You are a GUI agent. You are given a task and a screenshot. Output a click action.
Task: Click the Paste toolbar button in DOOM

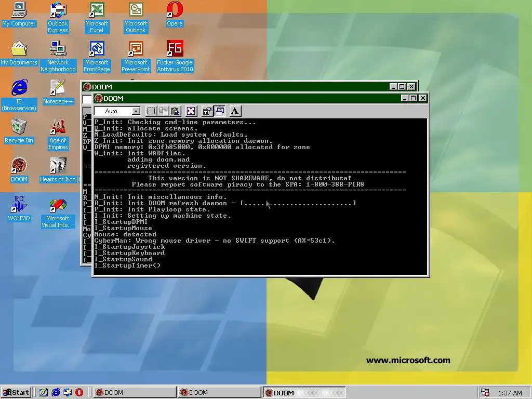pyautogui.click(x=175, y=111)
